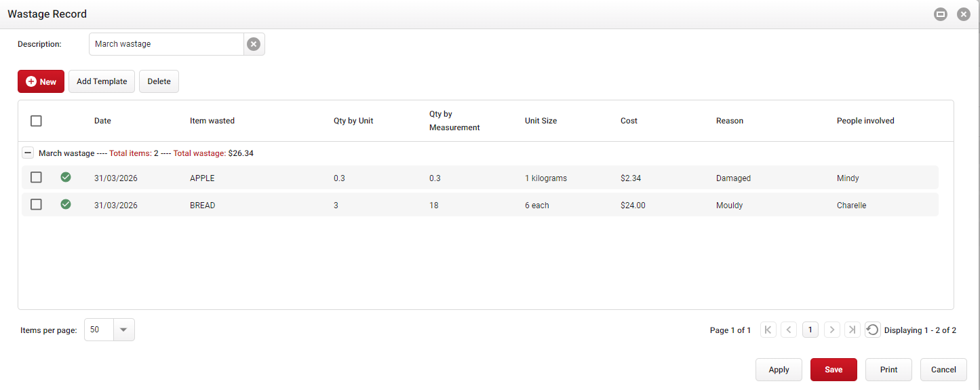
Task: Click into the Description text field
Action: [166, 44]
